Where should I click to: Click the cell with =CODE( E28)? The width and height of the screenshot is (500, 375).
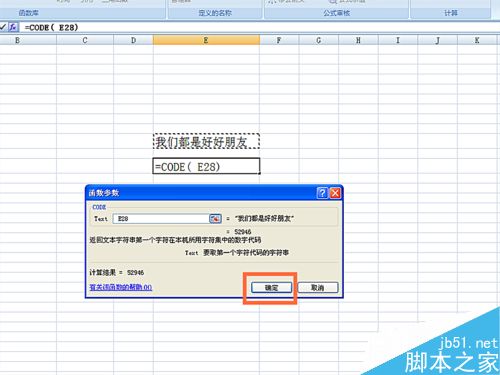point(206,166)
